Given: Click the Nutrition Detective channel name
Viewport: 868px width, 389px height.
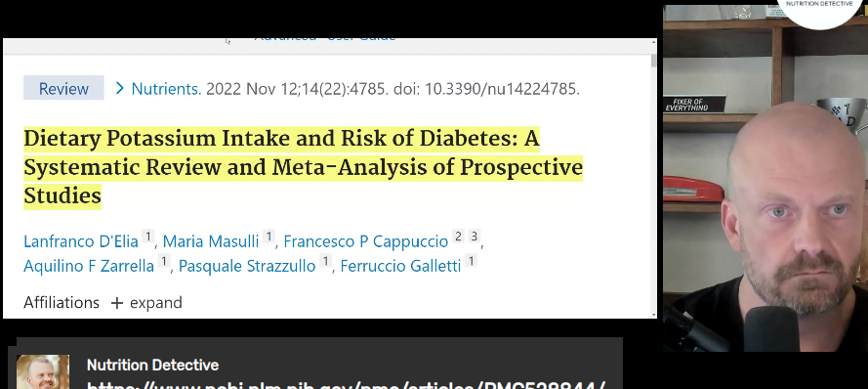Looking at the screenshot, I should (152, 366).
